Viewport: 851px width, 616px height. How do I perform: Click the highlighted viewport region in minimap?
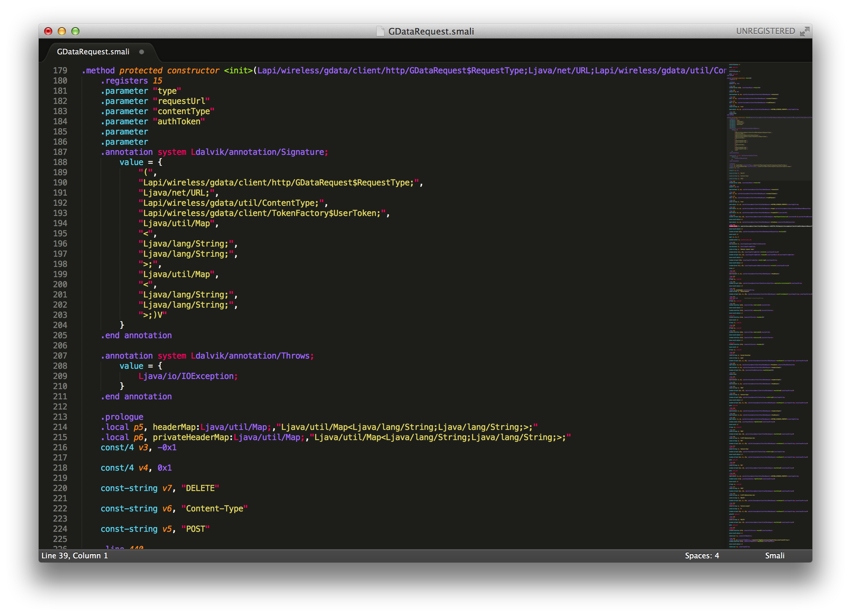pos(769,148)
